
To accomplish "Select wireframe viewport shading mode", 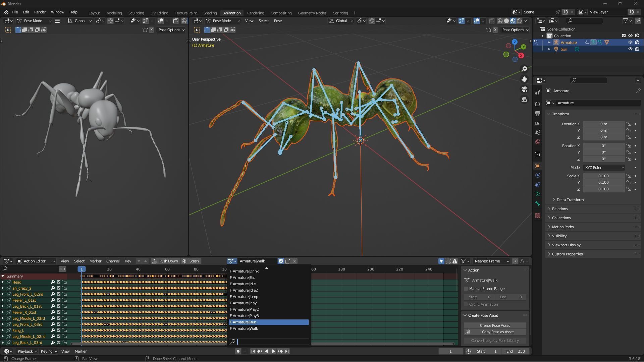I will point(500,21).
